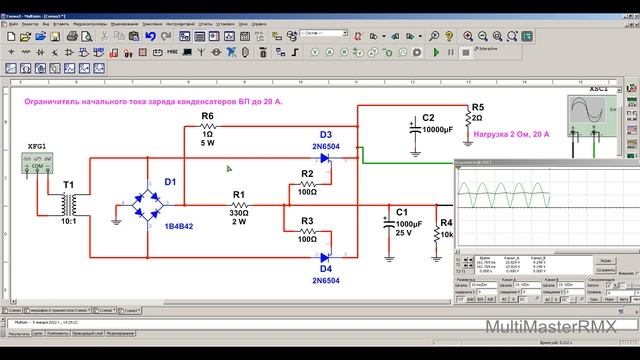This screenshot has width=640, height=360.
Task: Create a new design file
Action: (x=11, y=36)
